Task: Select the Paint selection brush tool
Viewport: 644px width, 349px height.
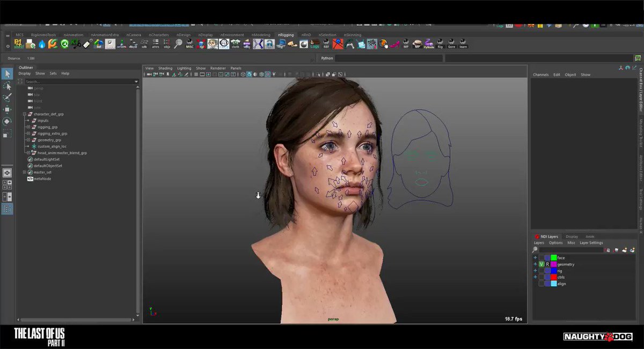Action: (x=7, y=98)
